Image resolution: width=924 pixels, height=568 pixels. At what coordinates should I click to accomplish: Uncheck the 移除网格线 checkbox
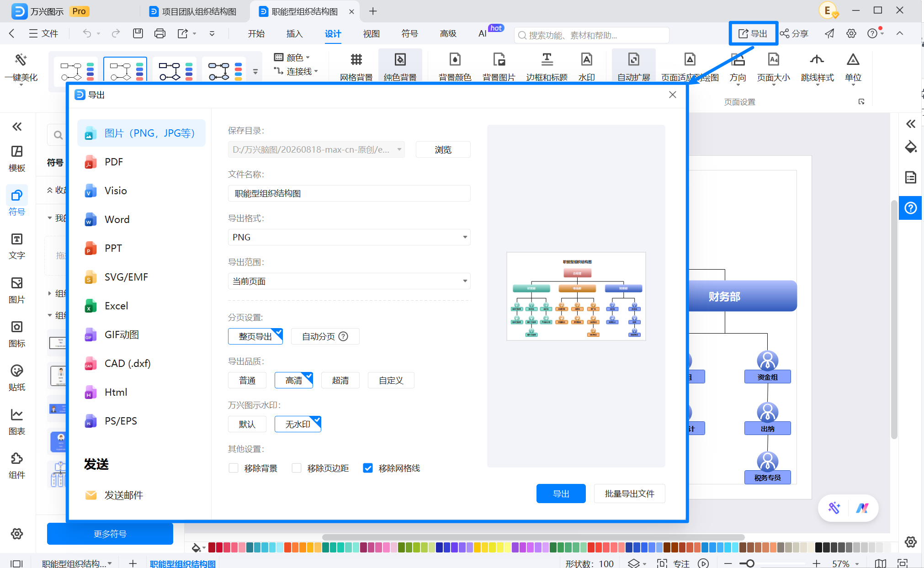coord(368,468)
